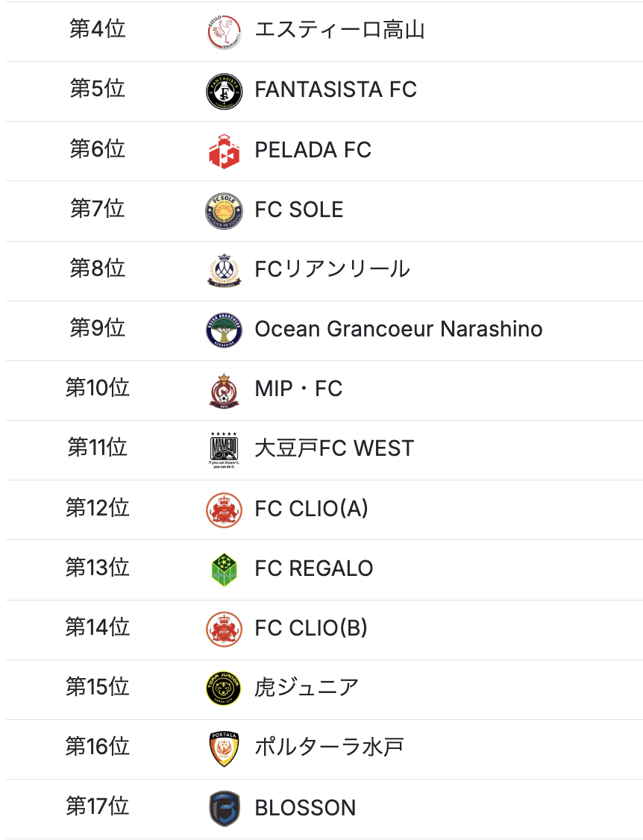
Task: Open the ポルターラ水戸 team name
Action: 329,747
